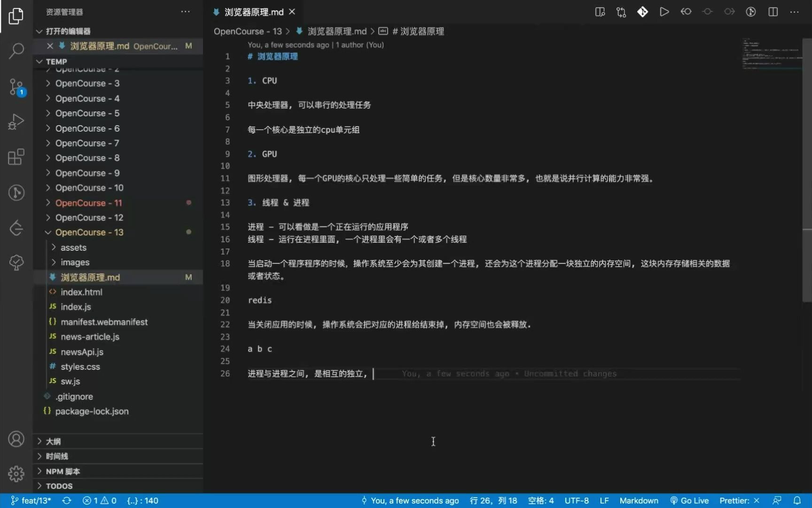The image size is (812, 508).
Task: Open newsApi.js file
Action: click(x=117, y=352)
